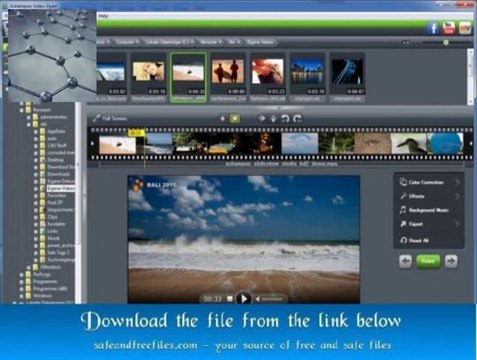Viewport: 477px width, 360px height.
Task: Select the Downloads folder in the tree
Action: [58, 174]
